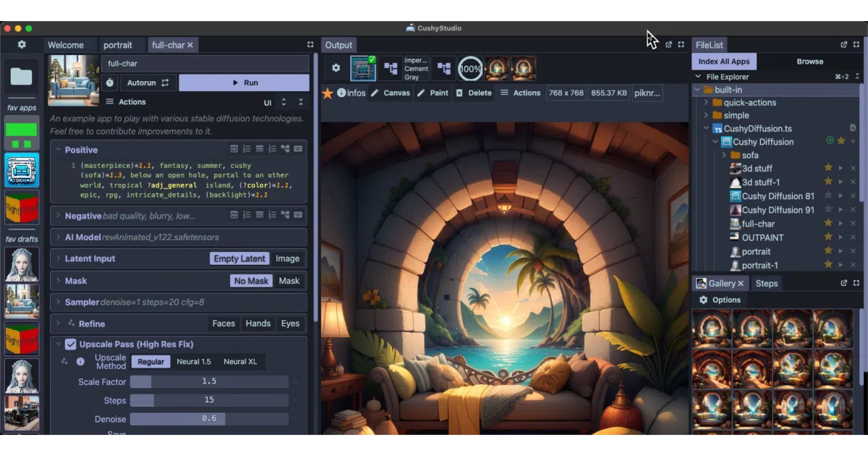868x456 pixels.
Task: Click keyboard icon in Positive header
Action: pos(298,149)
